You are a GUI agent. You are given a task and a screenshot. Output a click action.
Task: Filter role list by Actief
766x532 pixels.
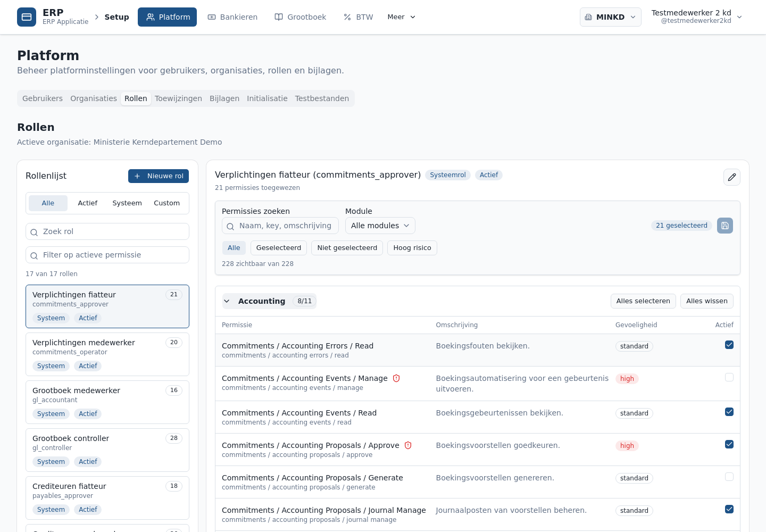[88, 203]
